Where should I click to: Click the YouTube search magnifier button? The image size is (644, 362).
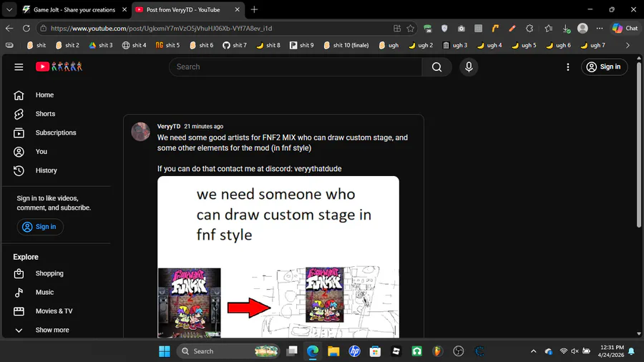pyautogui.click(x=436, y=67)
